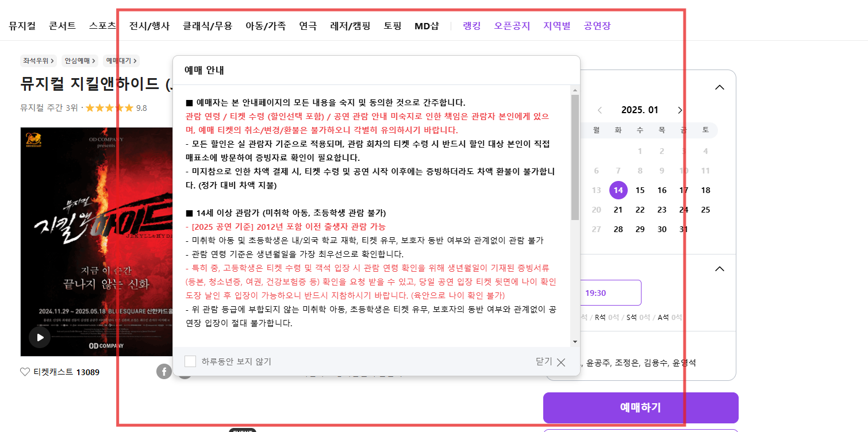The width and height of the screenshot is (868, 432).
Task: Select date 16 in calendar
Action: pyautogui.click(x=662, y=190)
